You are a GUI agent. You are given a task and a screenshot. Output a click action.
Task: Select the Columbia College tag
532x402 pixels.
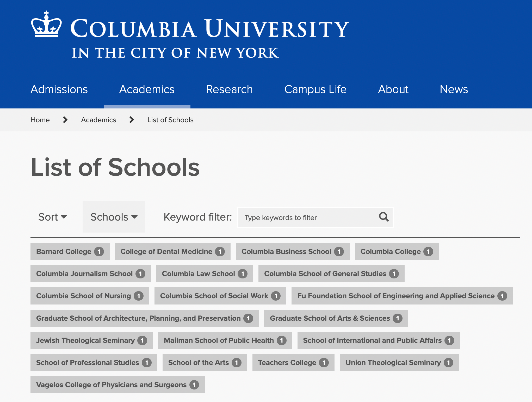(x=397, y=252)
